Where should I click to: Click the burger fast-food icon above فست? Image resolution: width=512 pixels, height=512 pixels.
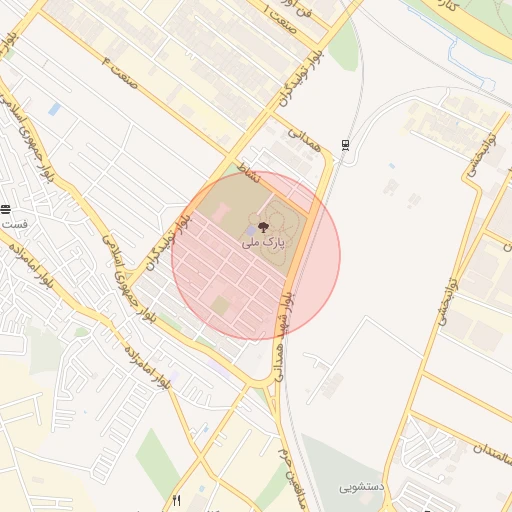(x=6, y=210)
